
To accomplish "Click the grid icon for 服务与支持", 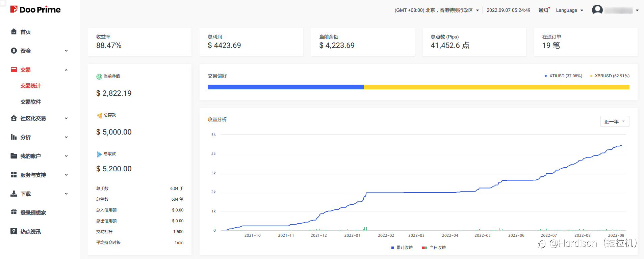I will pos(14,175).
